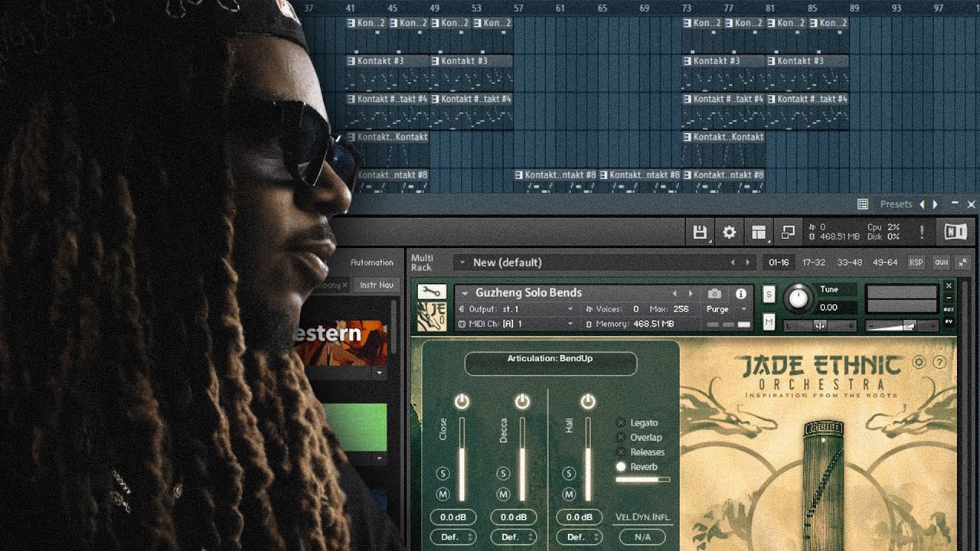Viewport: 980px width, 551px height.
Task: Click the N/A velocity dynamics button
Action: coord(642,537)
